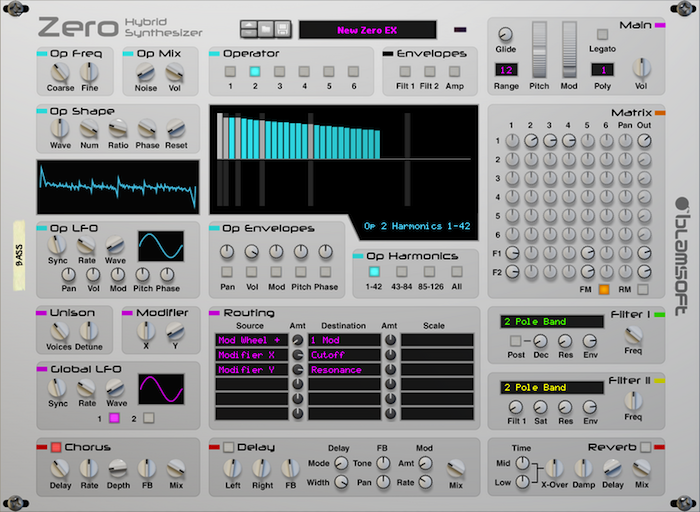Click the New Zero EX patch name display
700x512 pixels.
tap(367, 30)
